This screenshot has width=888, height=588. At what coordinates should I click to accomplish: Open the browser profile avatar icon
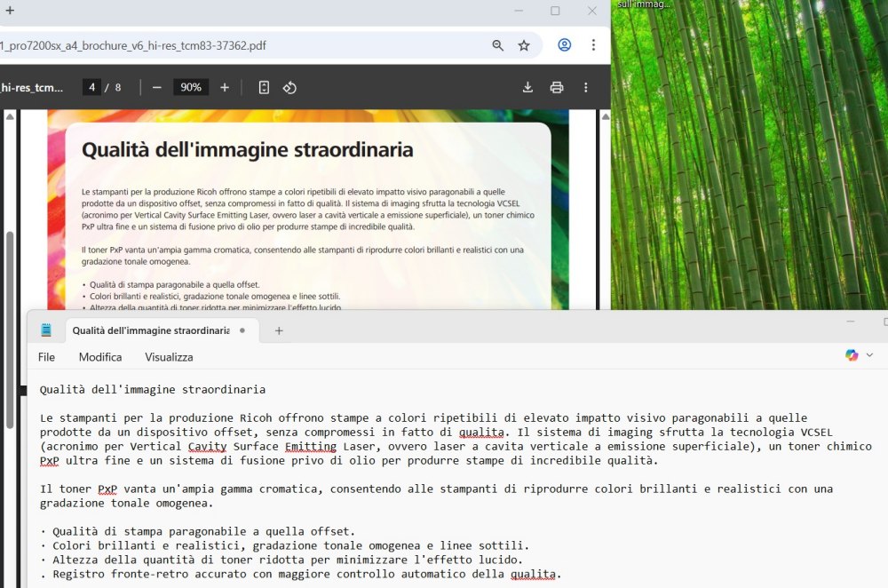pyautogui.click(x=565, y=45)
